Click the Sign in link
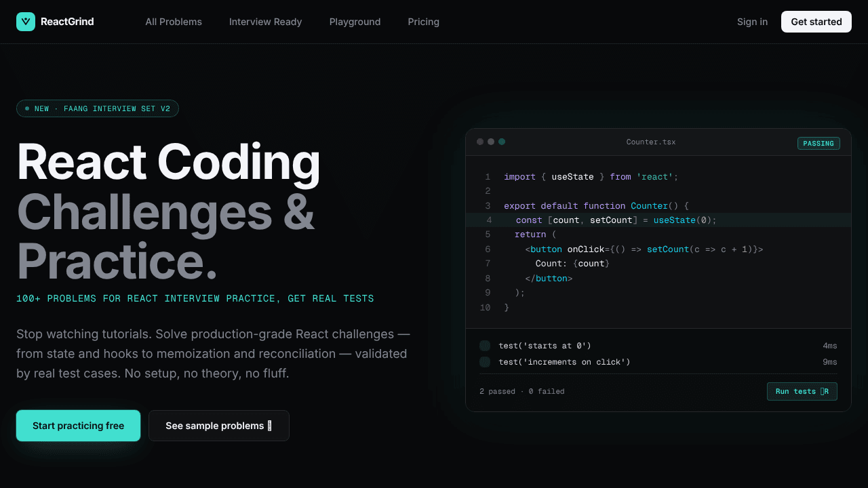 [x=753, y=22]
